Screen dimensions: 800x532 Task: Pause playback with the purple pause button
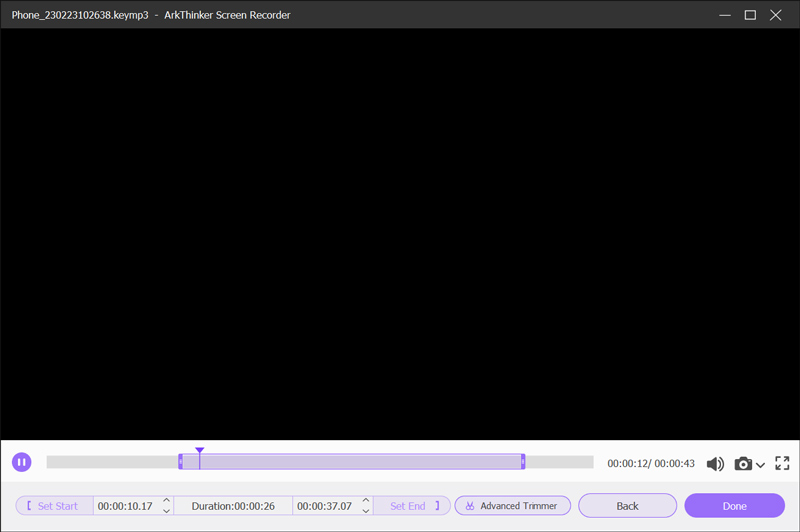pos(21,462)
